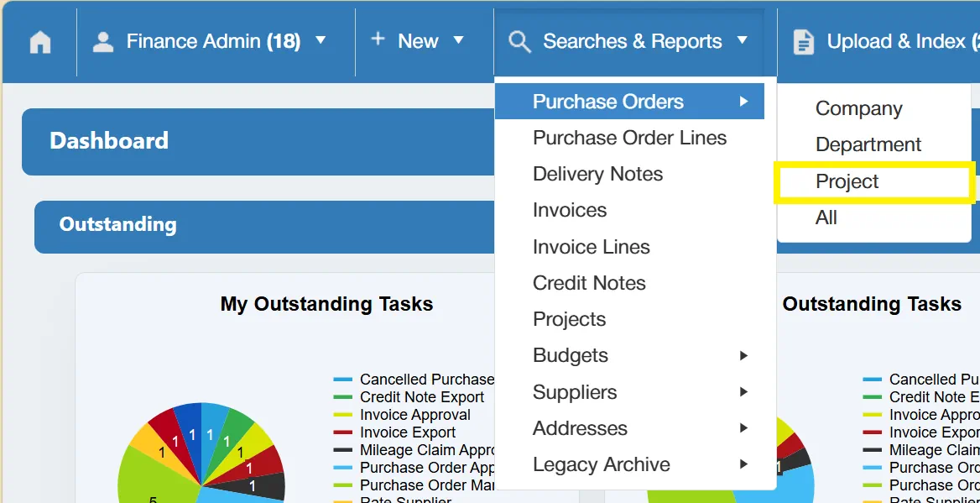The width and height of the screenshot is (980, 503).
Task: Click Mileage Claim legend swatch, left chart
Action: point(343,450)
